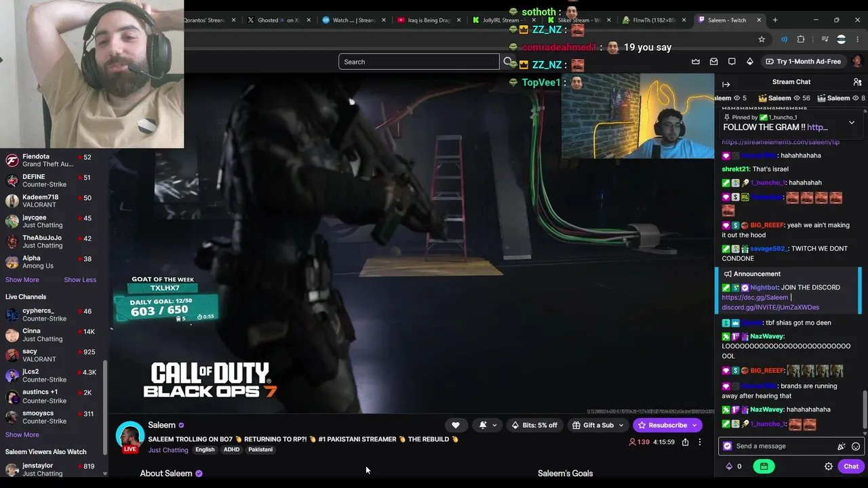
Task: Click the Get Bits diamond icon
Action: point(750,62)
